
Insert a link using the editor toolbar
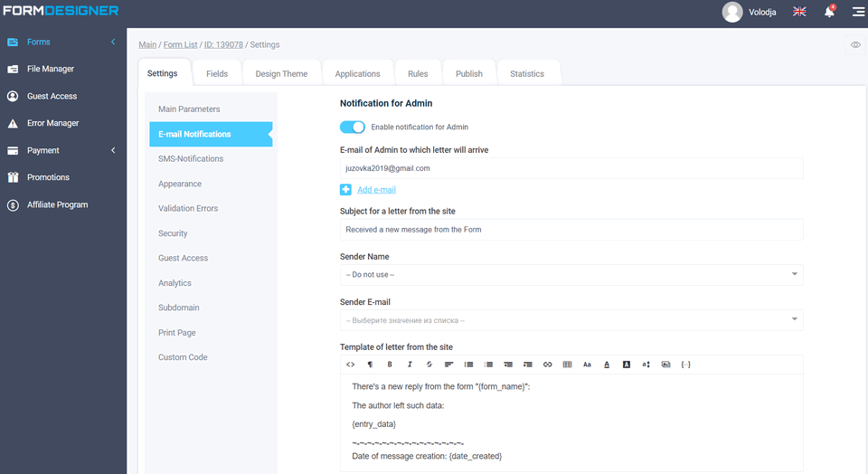click(x=547, y=365)
